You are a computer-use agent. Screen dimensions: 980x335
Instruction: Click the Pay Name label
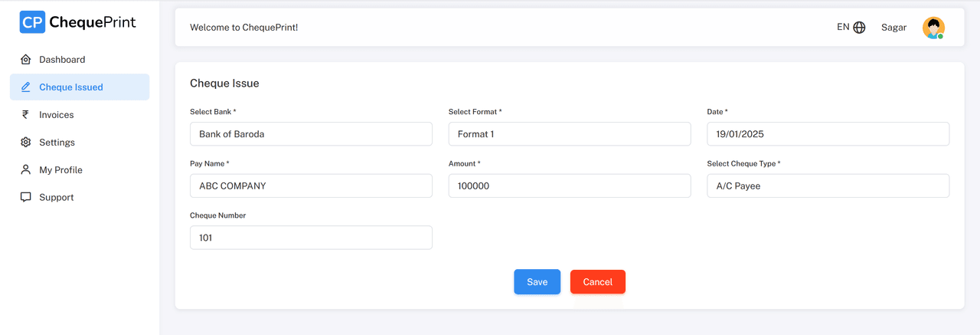tap(210, 164)
